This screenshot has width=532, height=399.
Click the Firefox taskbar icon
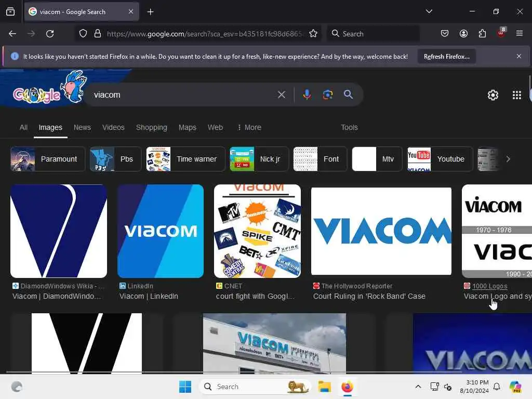pos(347,387)
